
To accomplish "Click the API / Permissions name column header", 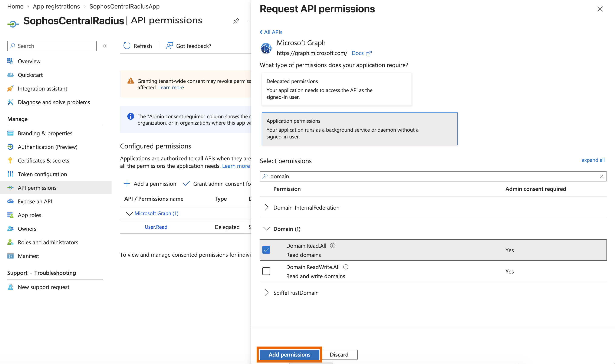I will [154, 199].
